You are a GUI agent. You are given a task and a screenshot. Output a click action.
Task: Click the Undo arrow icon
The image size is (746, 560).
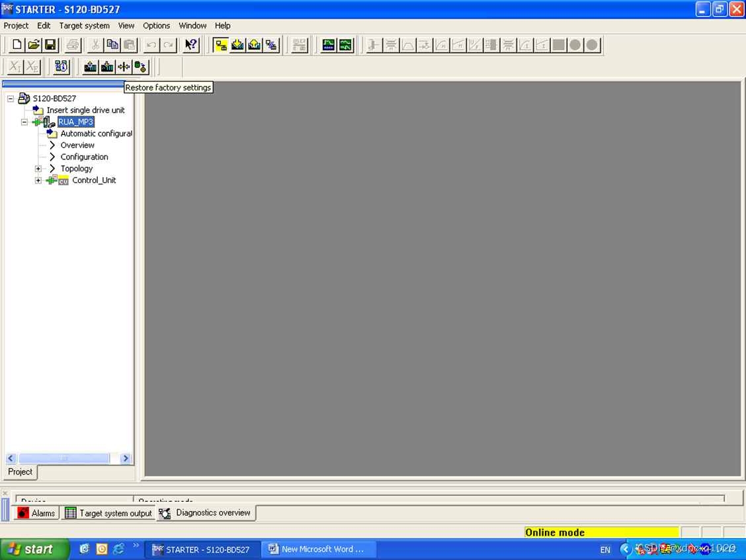[x=151, y=45]
